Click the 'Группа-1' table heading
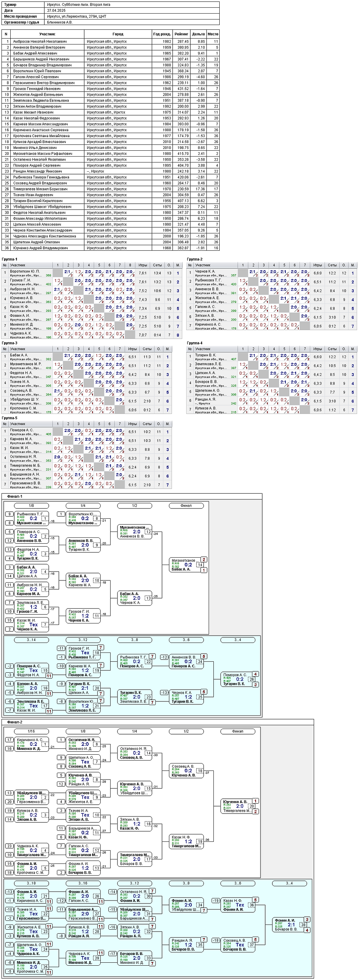The width and height of the screenshot is (360, 980). tap(10, 259)
